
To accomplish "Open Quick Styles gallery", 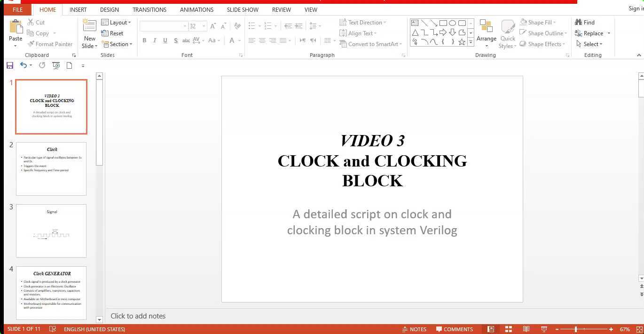I will (508, 33).
